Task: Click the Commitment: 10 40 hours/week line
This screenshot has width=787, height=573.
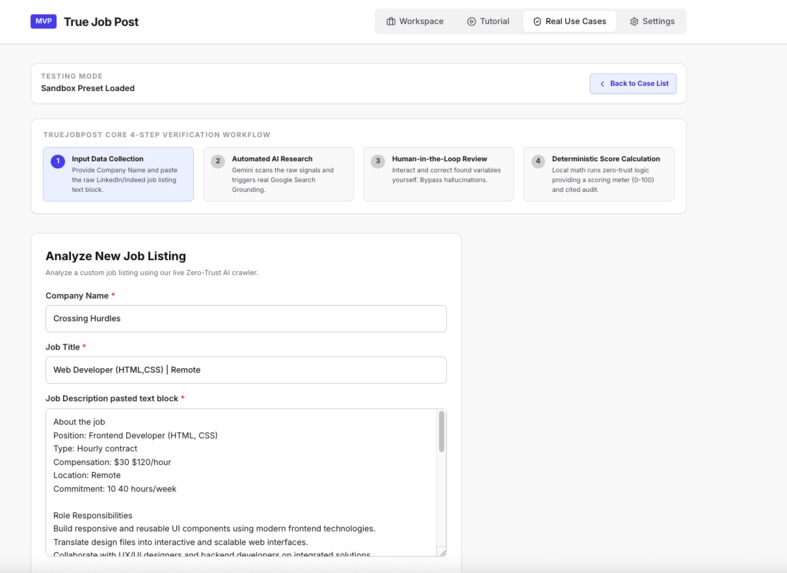Action: [115, 489]
